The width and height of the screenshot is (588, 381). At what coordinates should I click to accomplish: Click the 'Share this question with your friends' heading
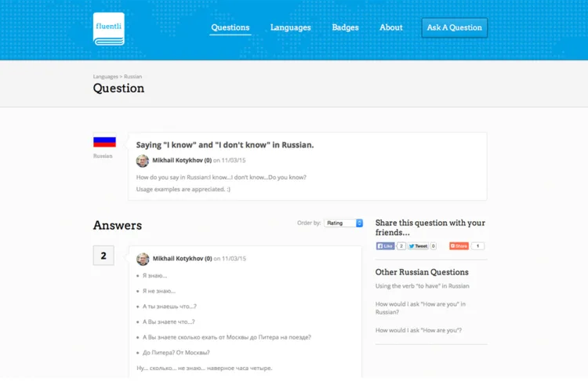[x=430, y=227]
